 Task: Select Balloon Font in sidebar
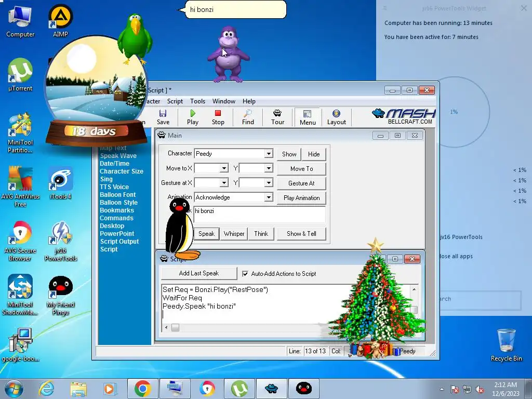(118, 195)
